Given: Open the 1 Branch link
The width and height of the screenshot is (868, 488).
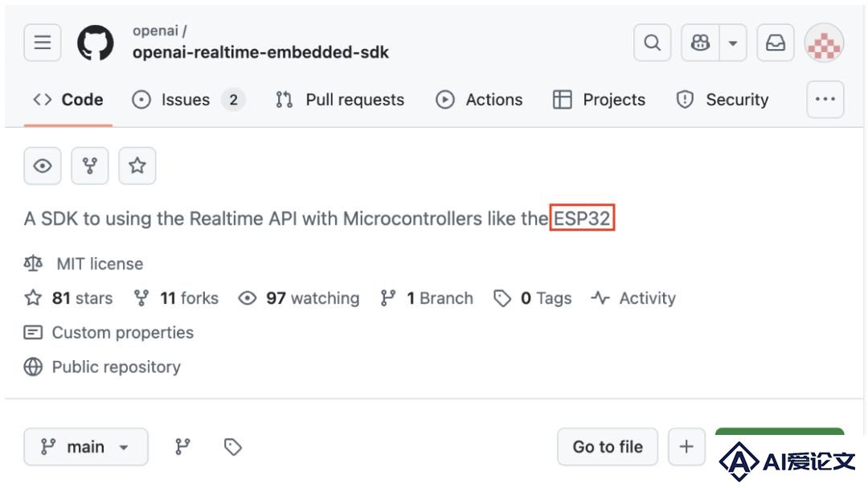Looking at the screenshot, I should click(427, 298).
